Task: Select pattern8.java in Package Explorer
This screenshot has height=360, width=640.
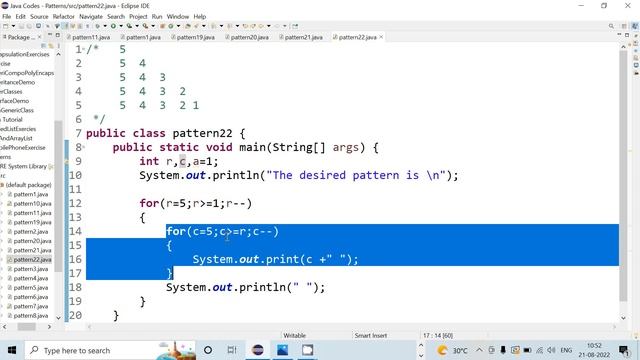Action: (31, 316)
